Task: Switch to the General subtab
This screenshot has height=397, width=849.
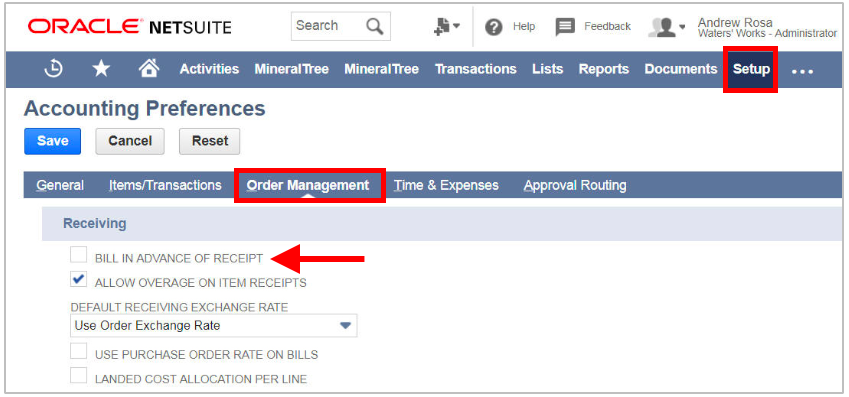Action: click(60, 185)
